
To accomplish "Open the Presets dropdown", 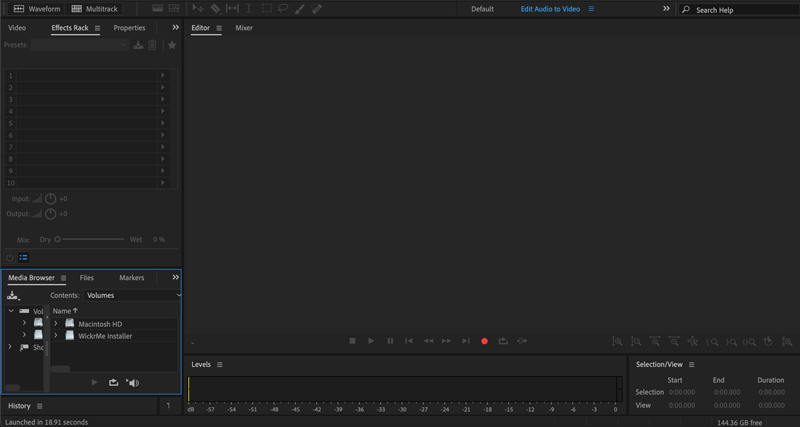I will coord(80,45).
